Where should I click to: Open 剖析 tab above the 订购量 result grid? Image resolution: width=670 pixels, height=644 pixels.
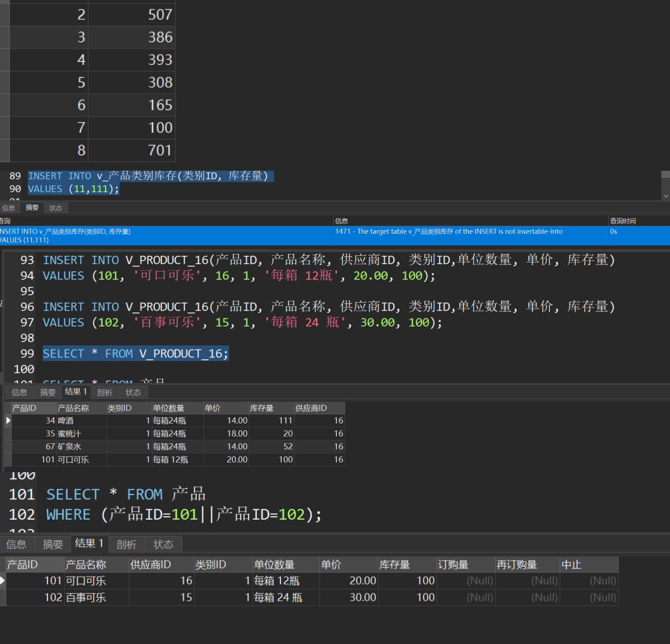[x=126, y=544]
